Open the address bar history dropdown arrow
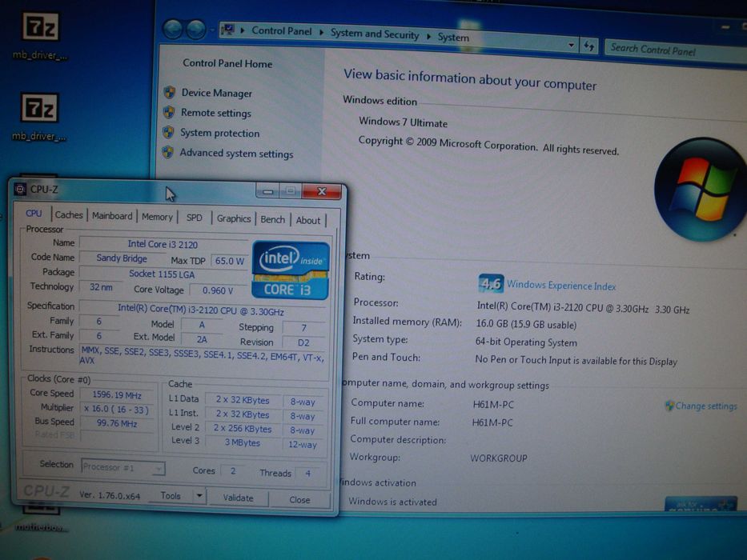Image resolution: width=747 pixels, height=560 pixels. pyautogui.click(x=571, y=46)
